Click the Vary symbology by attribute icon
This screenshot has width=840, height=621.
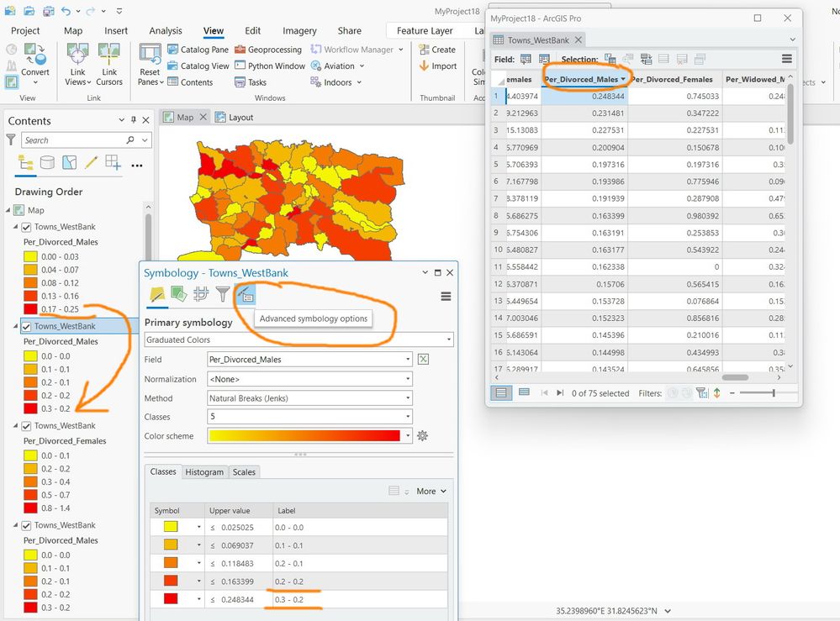[x=178, y=294]
